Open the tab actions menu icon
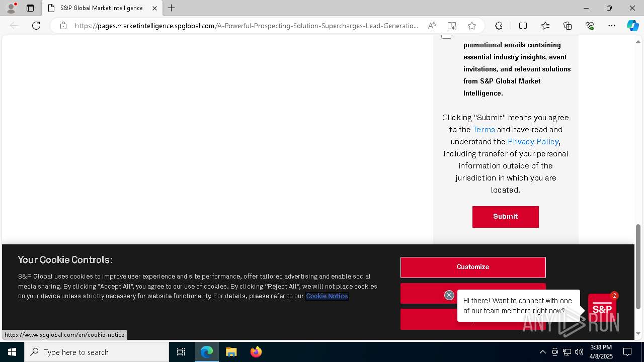The width and height of the screenshot is (644, 362). (30, 8)
